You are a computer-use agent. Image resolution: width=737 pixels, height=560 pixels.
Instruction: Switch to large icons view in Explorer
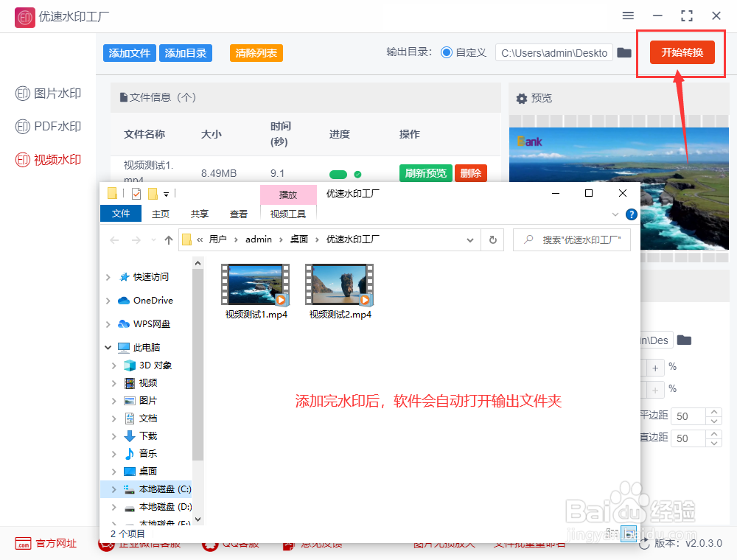pyautogui.click(x=629, y=533)
